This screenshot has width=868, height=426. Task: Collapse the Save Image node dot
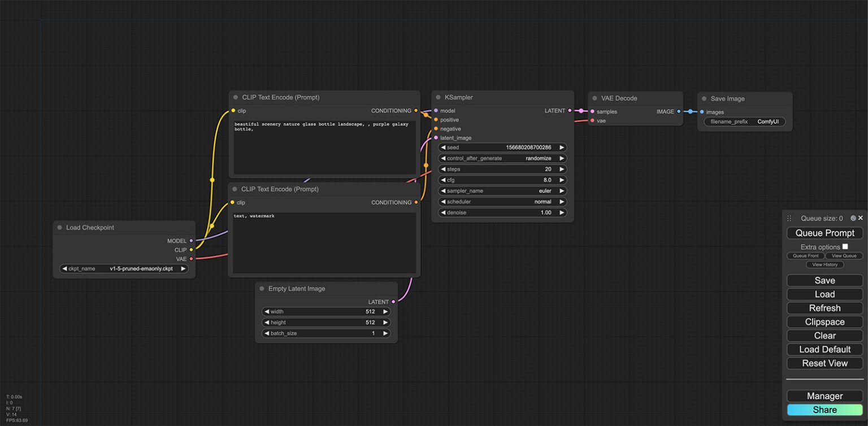(704, 99)
